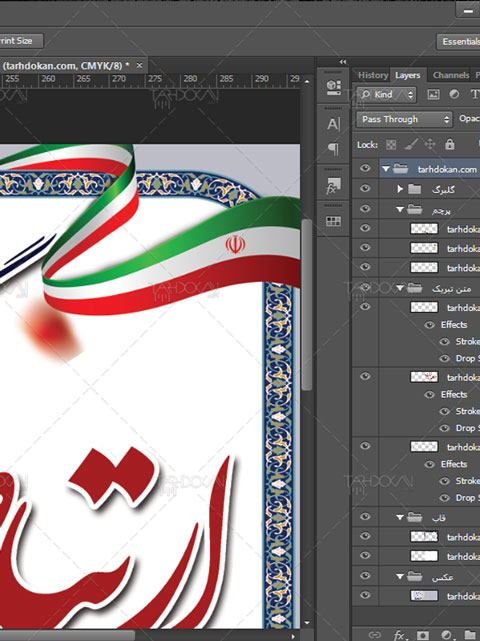Image resolution: width=480 pixels, height=641 pixels.
Task: Collapse the پرچم group
Action: click(x=400, y=209)
